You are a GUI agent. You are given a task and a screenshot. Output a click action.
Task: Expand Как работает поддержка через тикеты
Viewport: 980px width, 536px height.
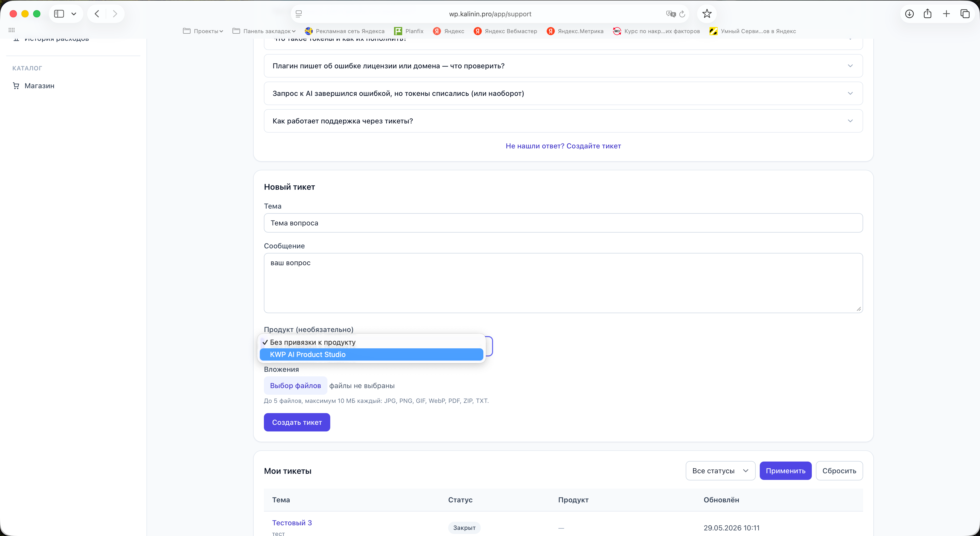pyautogui.click(x=563, y=121)
